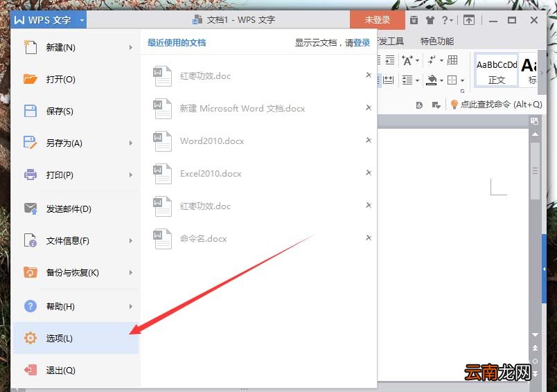
Task: Remove Excel2010.docx from recent list
Action: click(369, 172)
